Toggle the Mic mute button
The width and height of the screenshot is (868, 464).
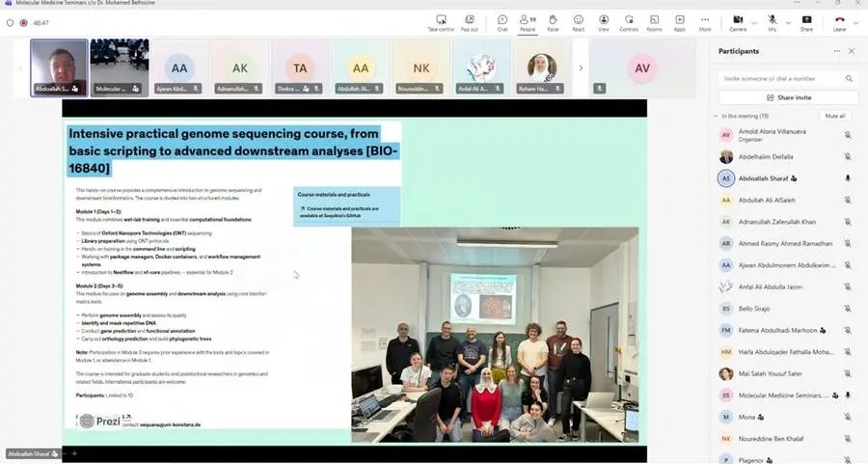pos(772,21)
